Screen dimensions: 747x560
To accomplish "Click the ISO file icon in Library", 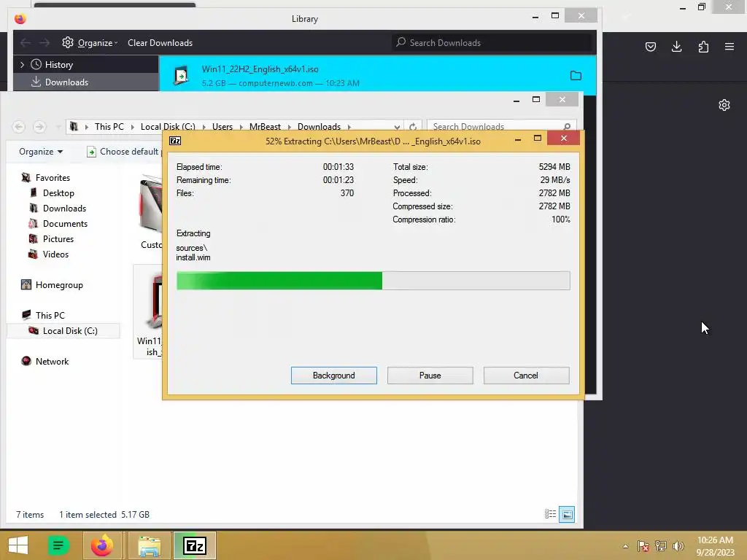I will (181, 76).
